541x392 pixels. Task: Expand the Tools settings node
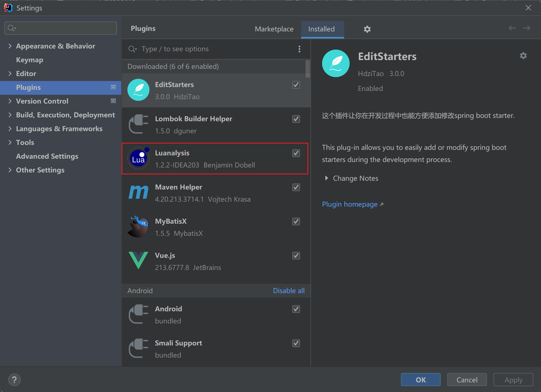pyautogui.click(x=10, y=142)
